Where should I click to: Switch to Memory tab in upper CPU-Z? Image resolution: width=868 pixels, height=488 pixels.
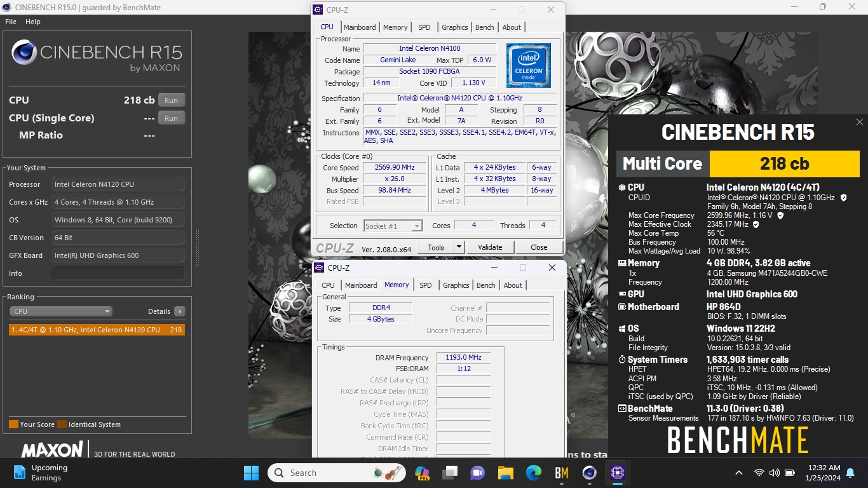(x=395, y=27)
